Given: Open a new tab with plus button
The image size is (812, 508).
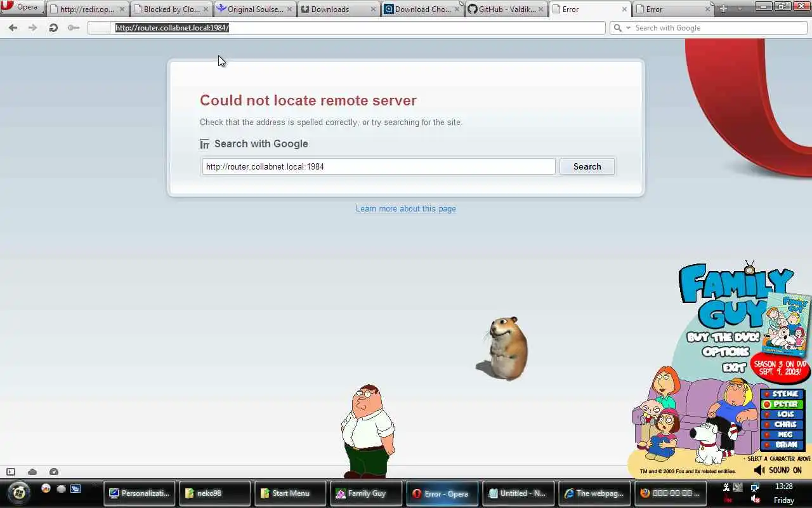Looking at the screenshot, I should [723, 9].
